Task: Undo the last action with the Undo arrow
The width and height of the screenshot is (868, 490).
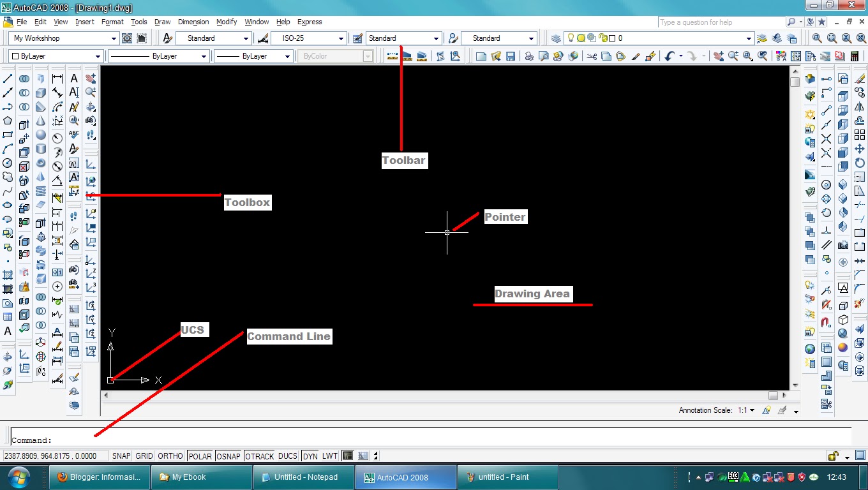Action: (669, 56)
